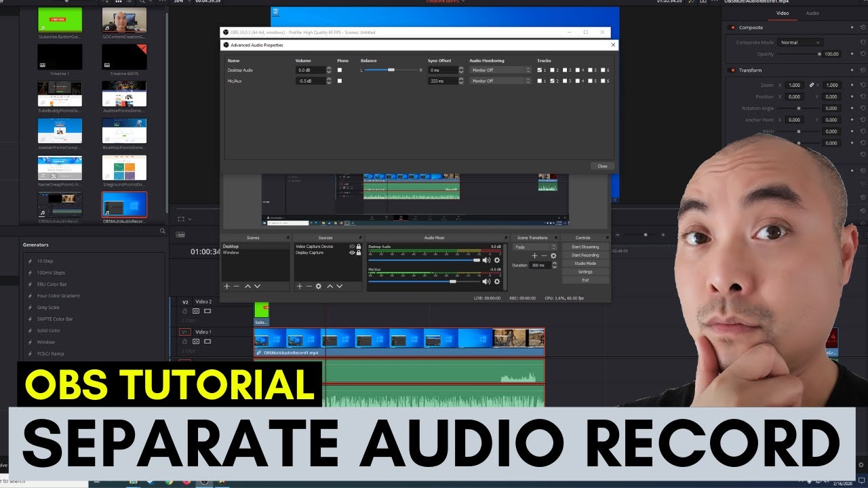Adjust Desktop Audio balance slider
This screenshot has height=488, width=868.
[392, 70]
